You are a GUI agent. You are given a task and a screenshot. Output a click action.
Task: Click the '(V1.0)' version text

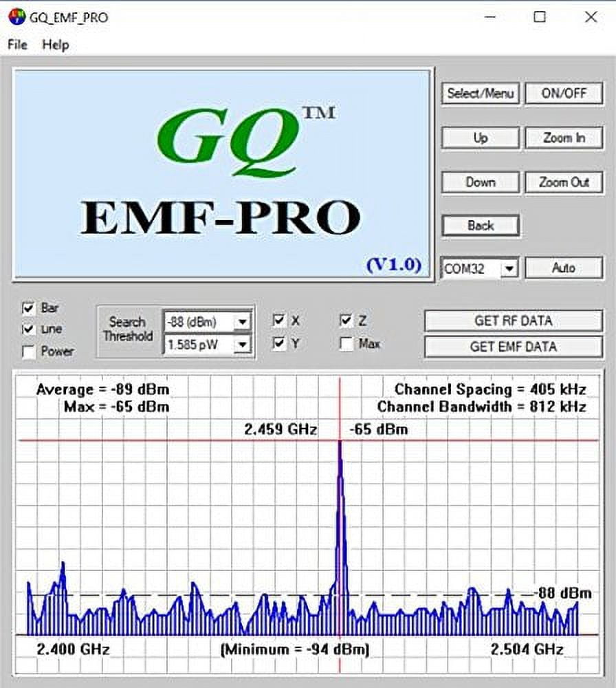click(394, 265)
